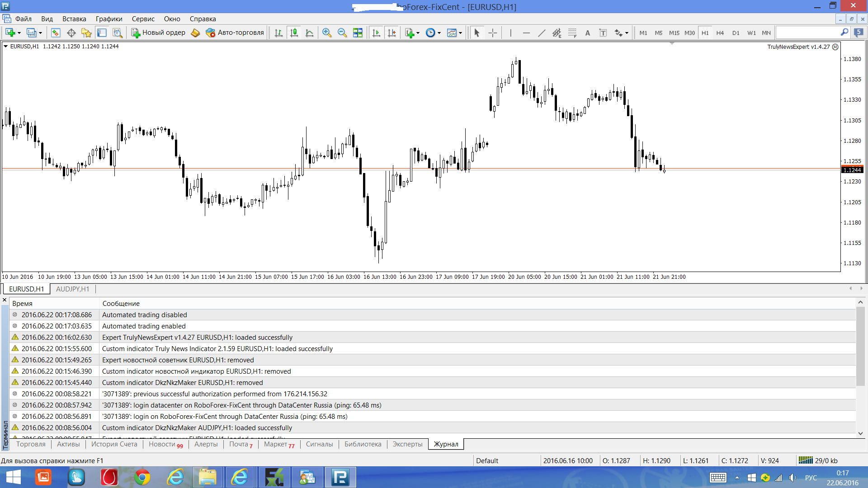Open the Эксперты terminal tab
This screenshot has height=488, width=868.
pos(407,444)
